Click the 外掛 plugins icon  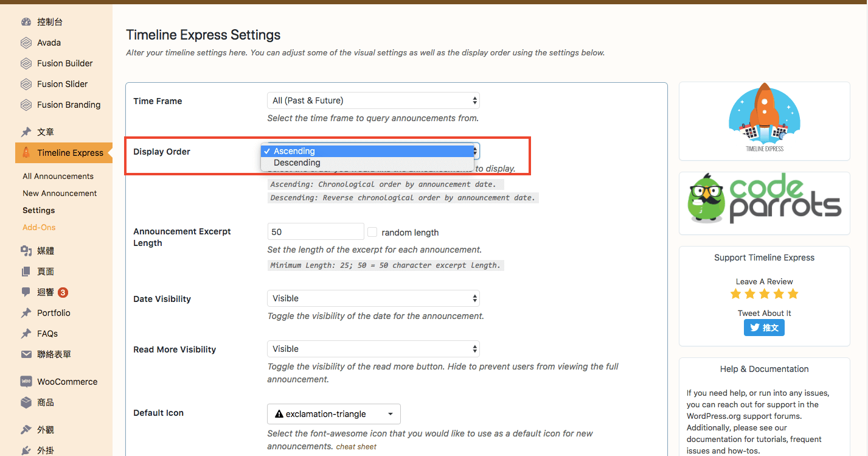[26, 451]
